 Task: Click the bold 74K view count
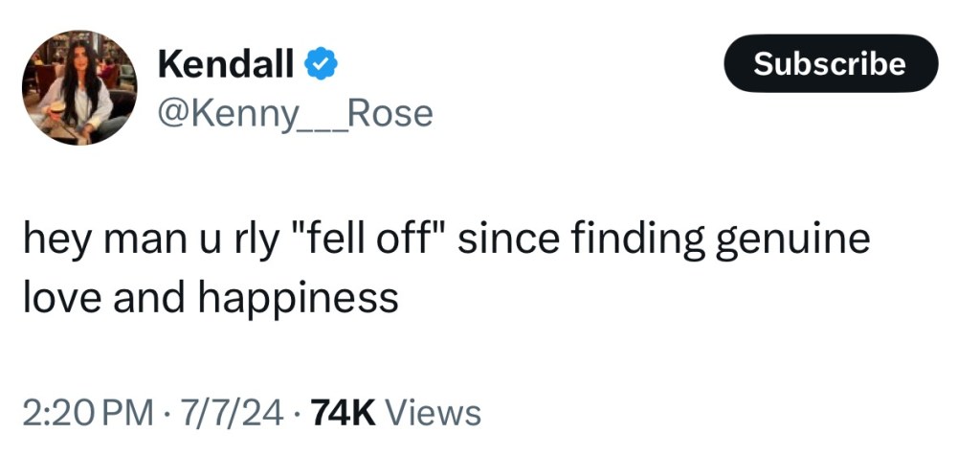tap(344, 413)
